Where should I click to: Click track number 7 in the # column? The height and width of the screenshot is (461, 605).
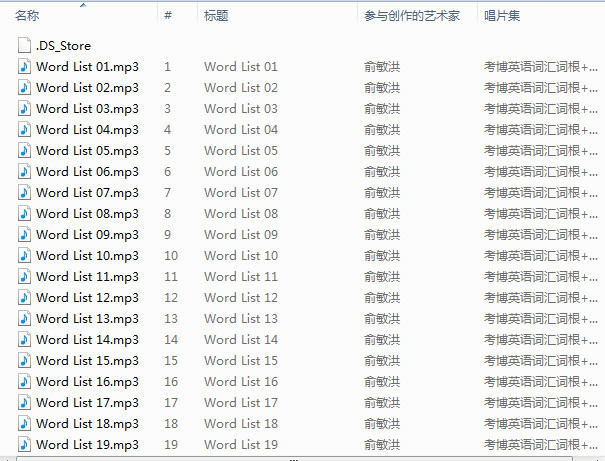point(167,193)
